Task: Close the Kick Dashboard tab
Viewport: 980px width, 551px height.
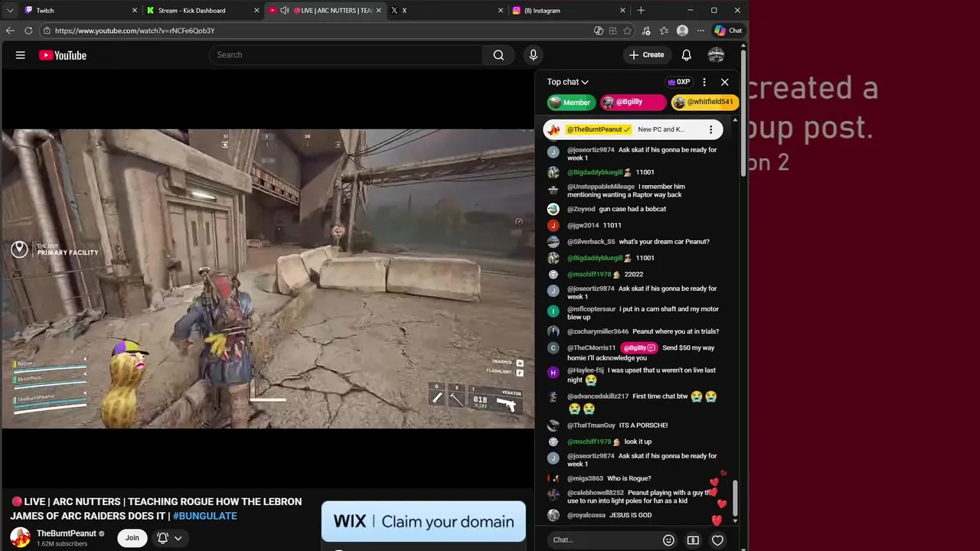Action: (x=256, y=11)
